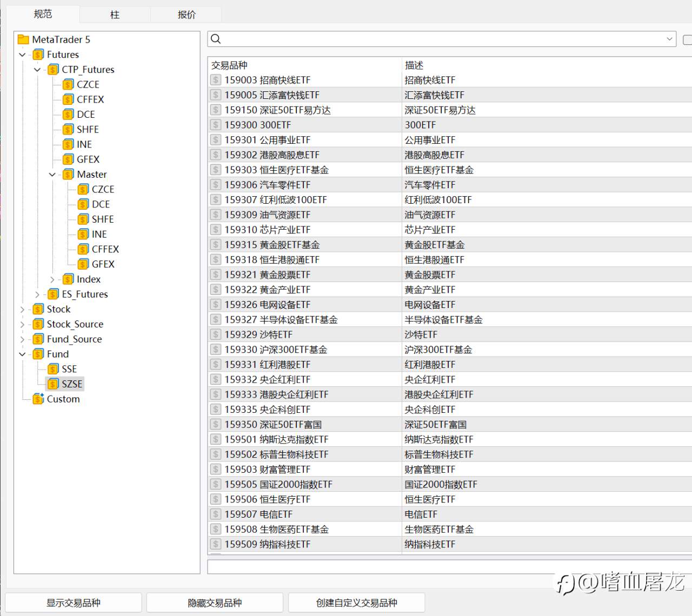Image resolution: width=692 pixels, height=616 pixels.
Task: Click description cell 油气资源ETF
Action: [430, 215]
